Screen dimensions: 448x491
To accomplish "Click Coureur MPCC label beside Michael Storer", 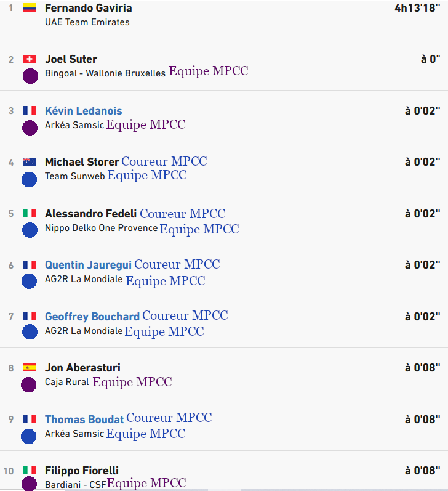I will click(x=164, y=161).
